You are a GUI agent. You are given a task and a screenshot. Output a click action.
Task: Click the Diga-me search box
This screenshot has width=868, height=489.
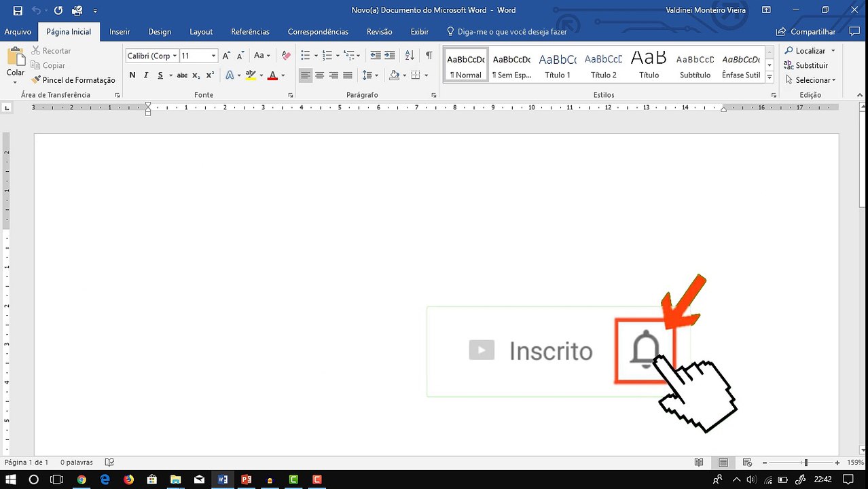tap(507, 31)
